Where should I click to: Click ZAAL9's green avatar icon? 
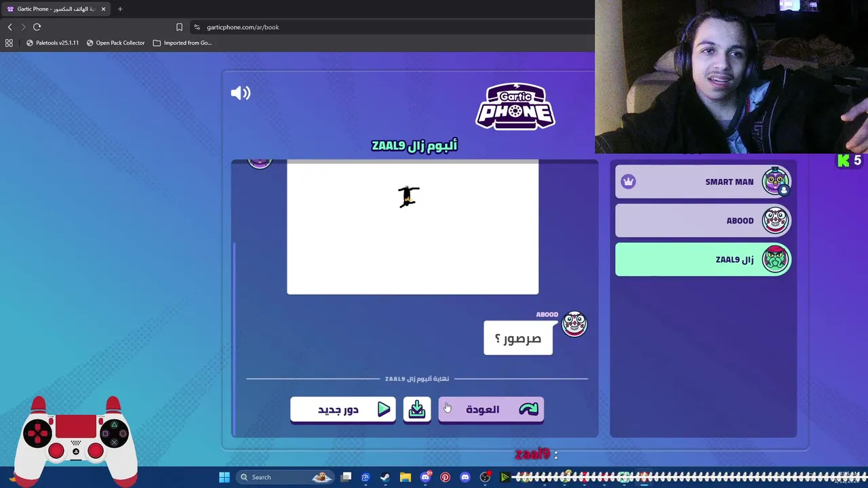point(775,260)
